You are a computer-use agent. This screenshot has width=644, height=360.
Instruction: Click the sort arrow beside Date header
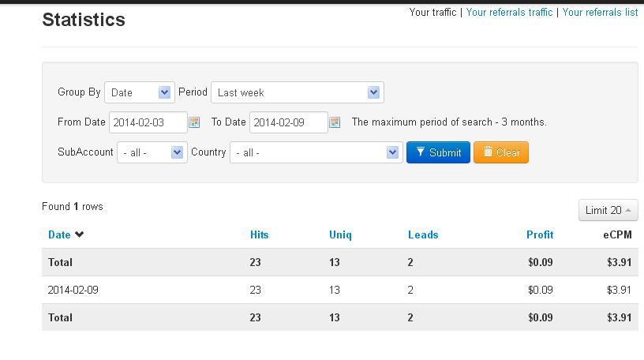(x=80, y=234)
